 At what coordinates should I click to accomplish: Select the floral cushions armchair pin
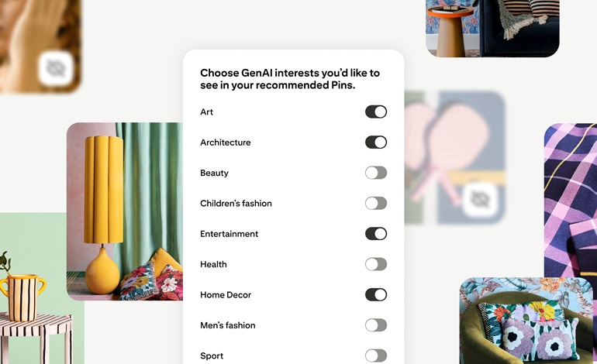(x=526, y=321)
